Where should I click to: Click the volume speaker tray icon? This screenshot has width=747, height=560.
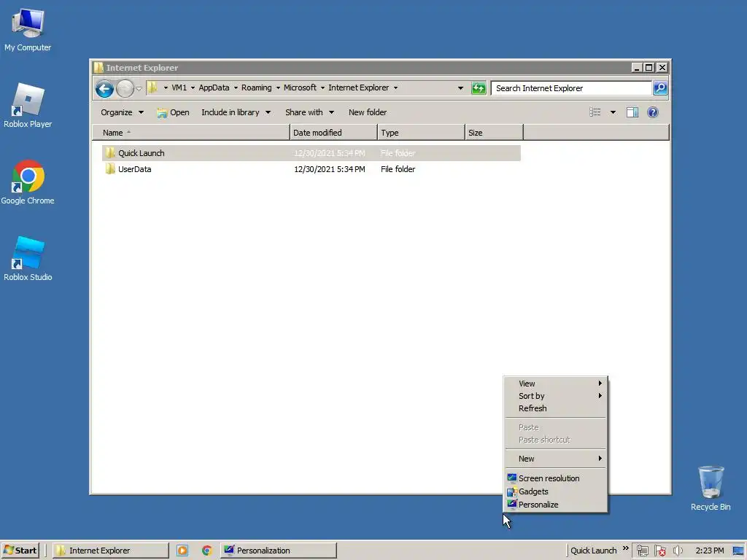[678, 551]
